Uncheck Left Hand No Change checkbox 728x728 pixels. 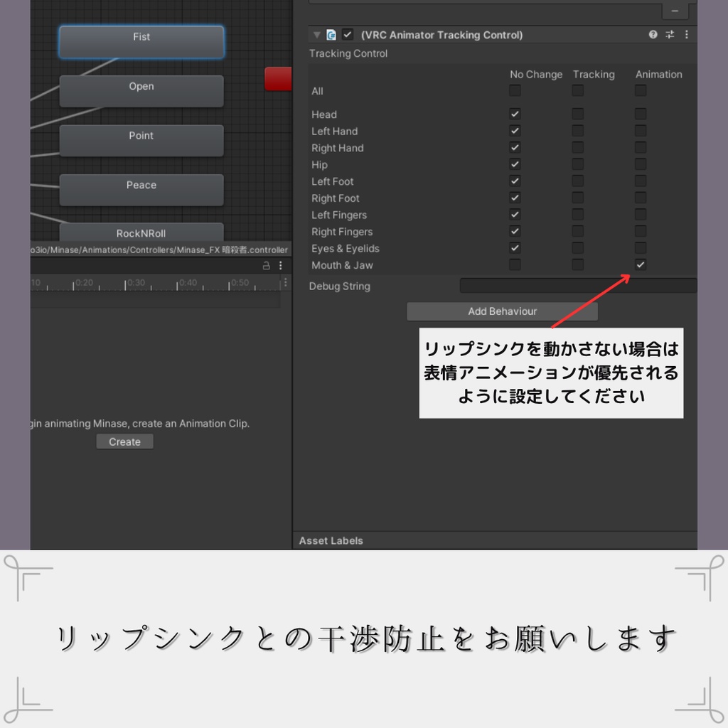515,131
